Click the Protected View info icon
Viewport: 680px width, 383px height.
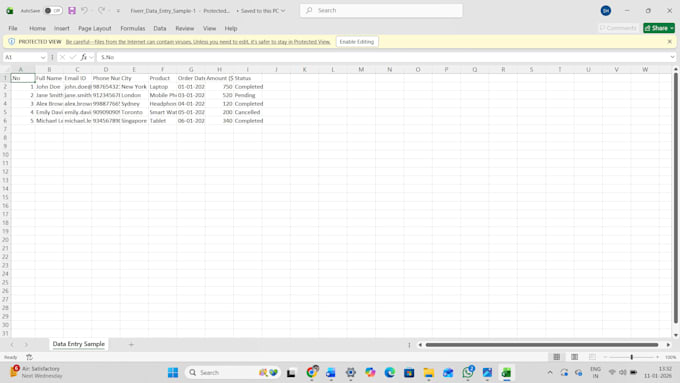[x=12, y=42]
